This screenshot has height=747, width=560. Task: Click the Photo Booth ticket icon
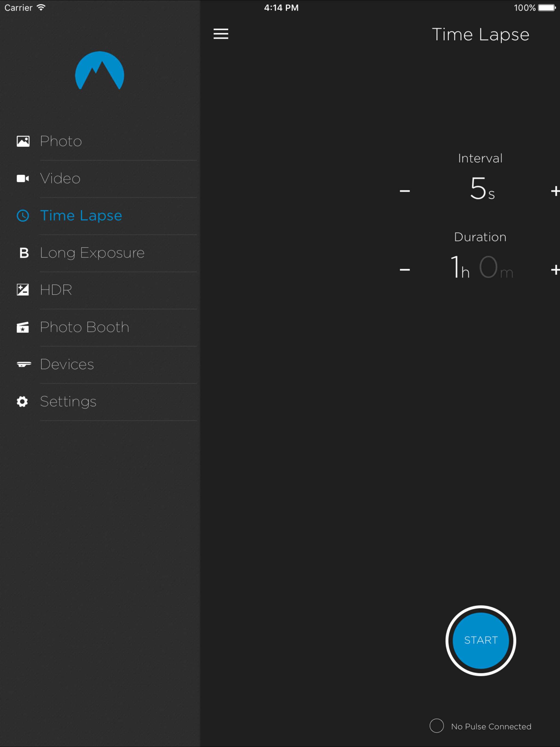pos(23,327)
